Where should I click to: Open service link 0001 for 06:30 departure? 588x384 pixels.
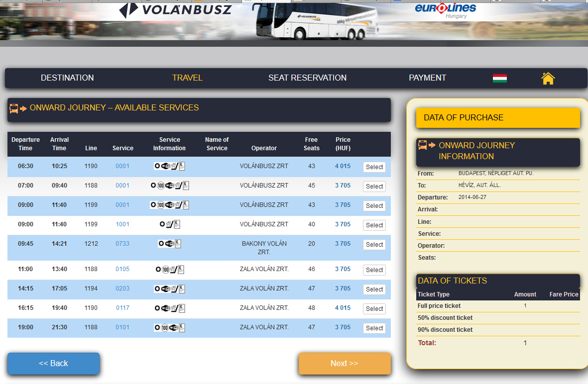click(122, 166)
